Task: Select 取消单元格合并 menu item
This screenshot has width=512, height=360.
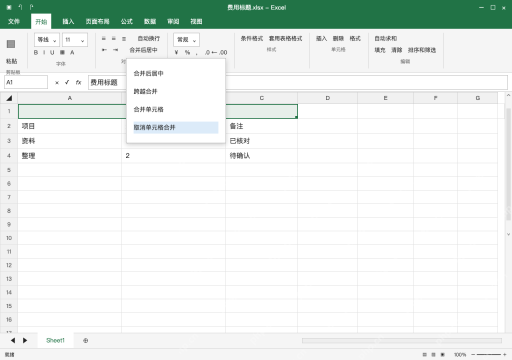Action: click(x=176, y=127)
